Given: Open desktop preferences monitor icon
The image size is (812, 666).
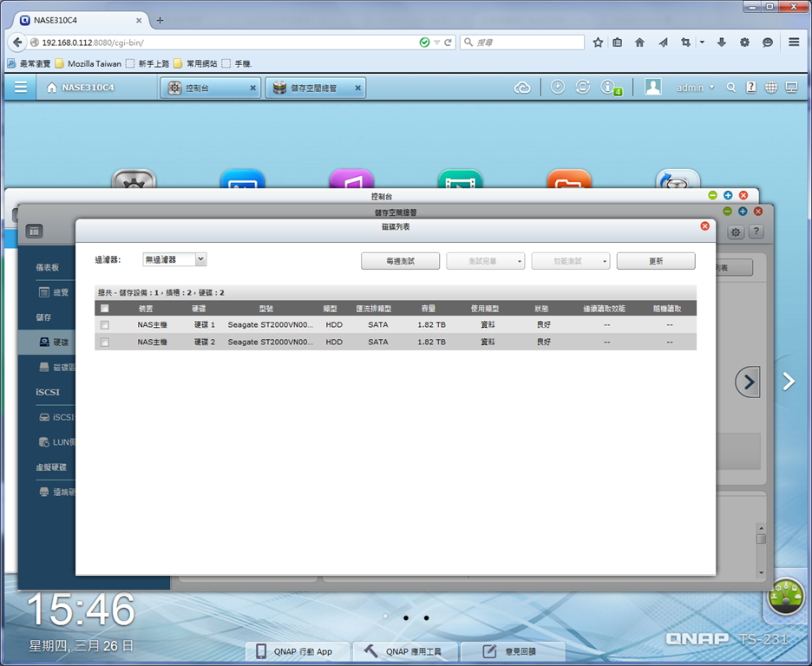Looking at the screenshot, I should coord(791,88).
